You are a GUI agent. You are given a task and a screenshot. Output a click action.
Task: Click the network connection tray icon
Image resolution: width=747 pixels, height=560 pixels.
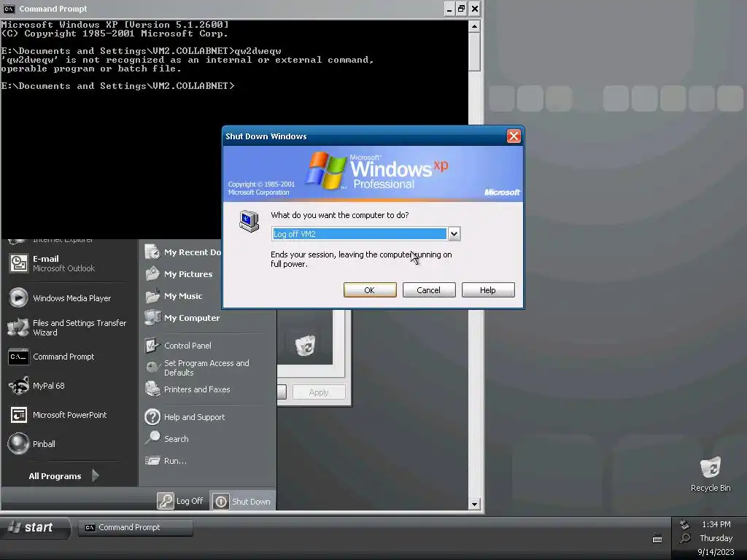point(684,524)
